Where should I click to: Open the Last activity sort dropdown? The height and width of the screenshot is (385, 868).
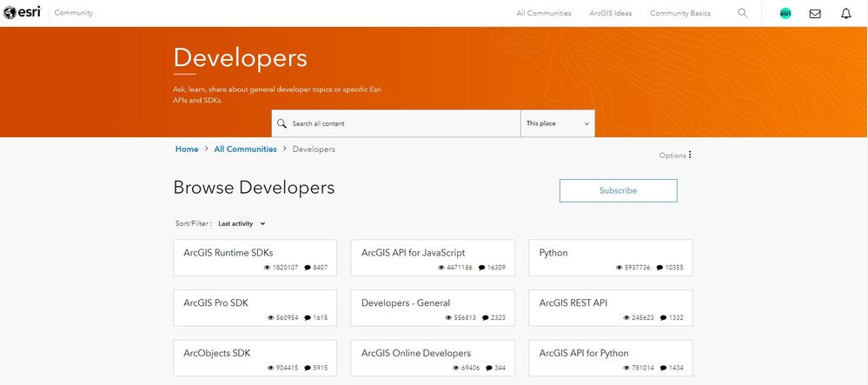click(x=242, y=224)
